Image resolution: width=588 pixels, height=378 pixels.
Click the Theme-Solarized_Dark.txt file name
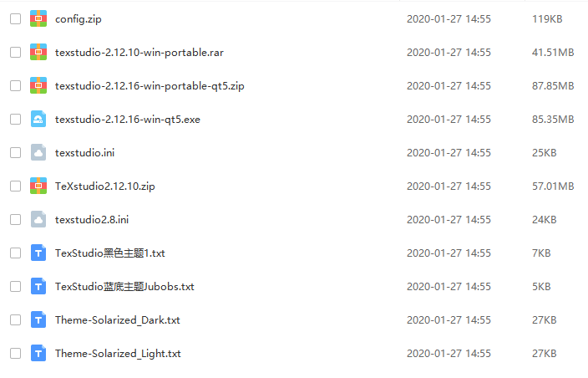pyautogui.click(x=118, y=320)
